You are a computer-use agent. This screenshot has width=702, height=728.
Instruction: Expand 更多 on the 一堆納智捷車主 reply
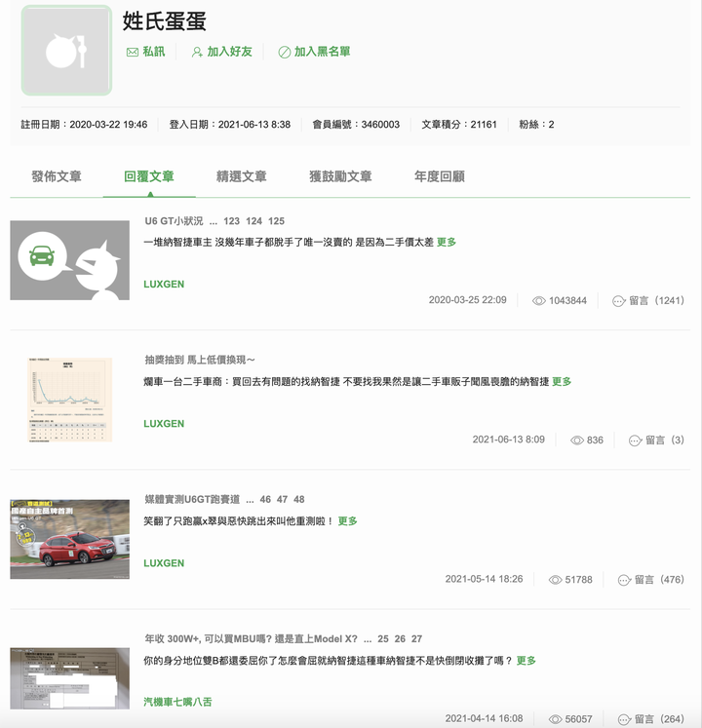447,242
